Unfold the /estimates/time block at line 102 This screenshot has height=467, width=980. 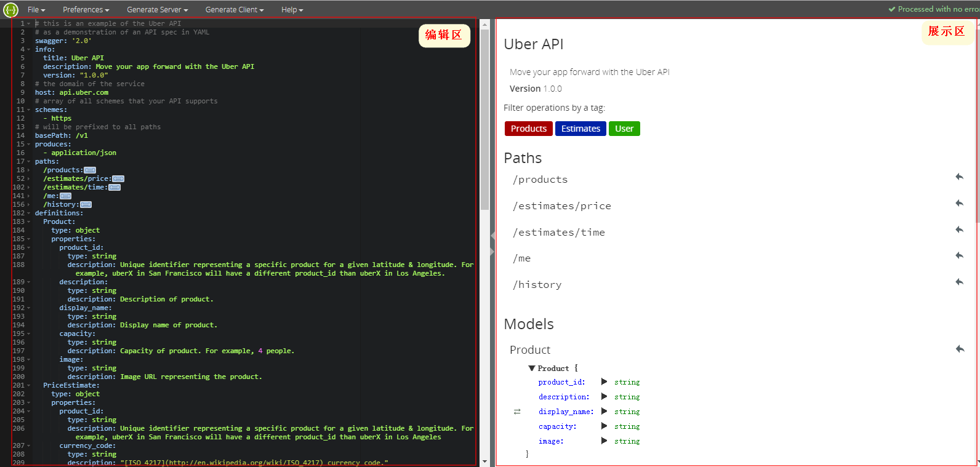click(28, 188)
